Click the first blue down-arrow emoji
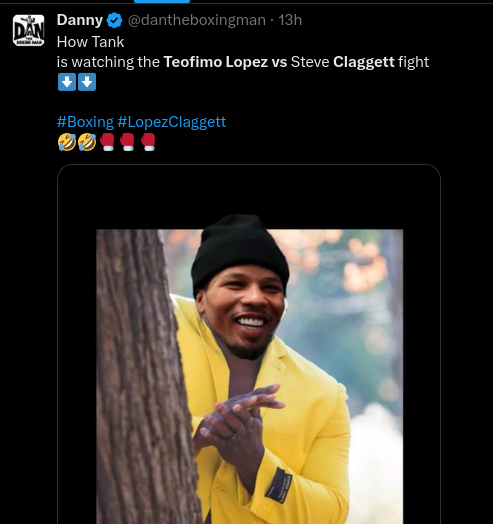The width and height of the screenshot is (493, 524). pyautogui.click(x=67, y=82)
